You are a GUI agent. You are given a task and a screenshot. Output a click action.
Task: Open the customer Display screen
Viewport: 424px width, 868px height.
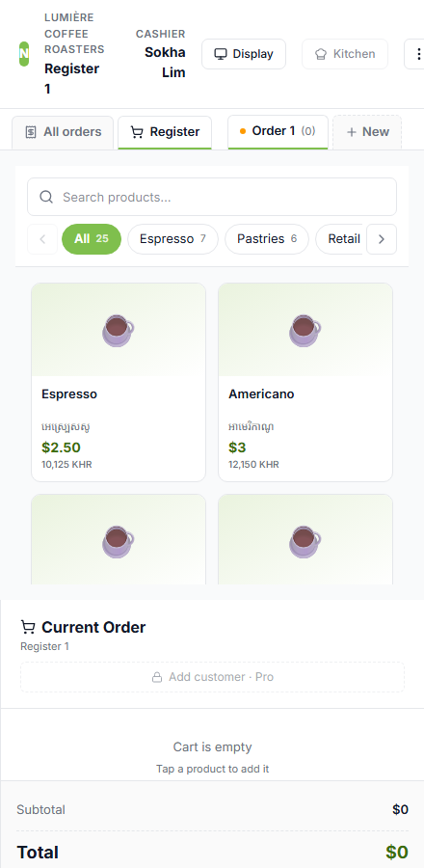tap(244, 54)
